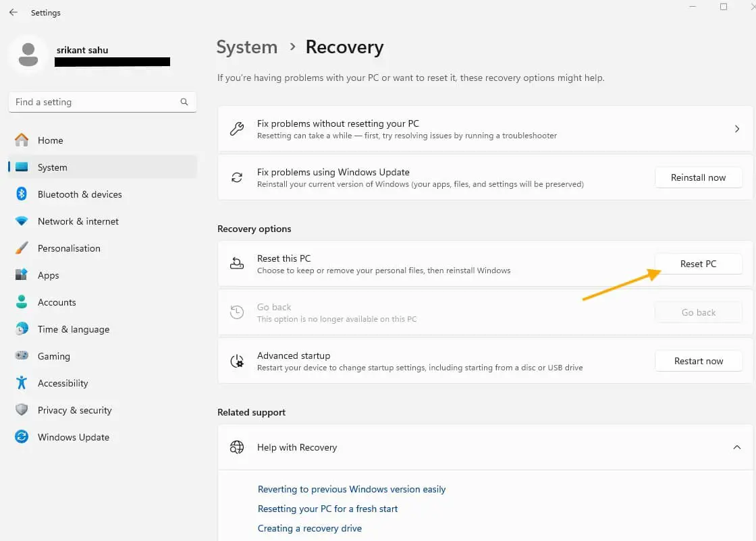Select System in the sidebar
This screenshot has height=541, width=756.
tap(102, 167)
